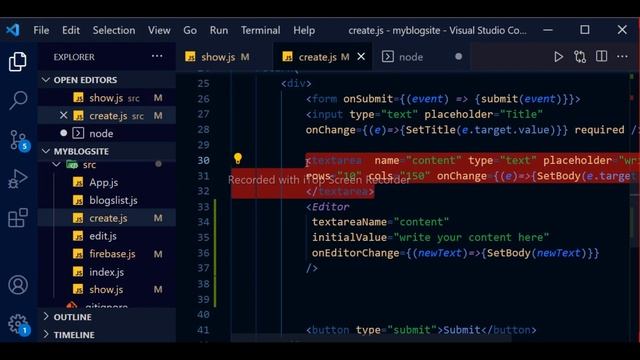Open the Search view in activity bar
The image size is (640, 360).
[18, 100]
